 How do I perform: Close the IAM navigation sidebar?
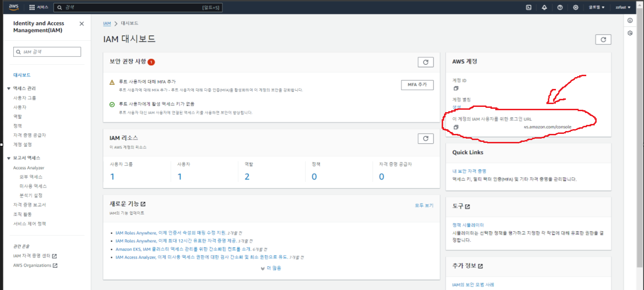[82, 24]
